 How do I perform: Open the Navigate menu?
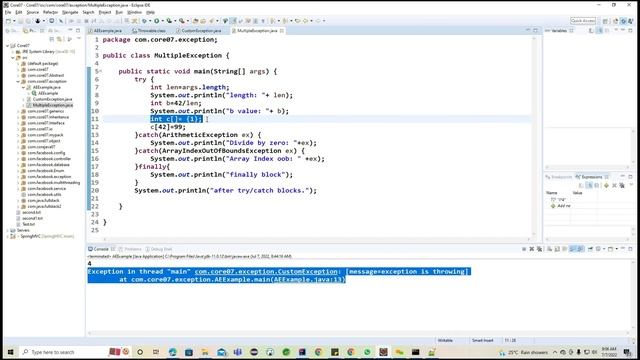coord(70,12)
